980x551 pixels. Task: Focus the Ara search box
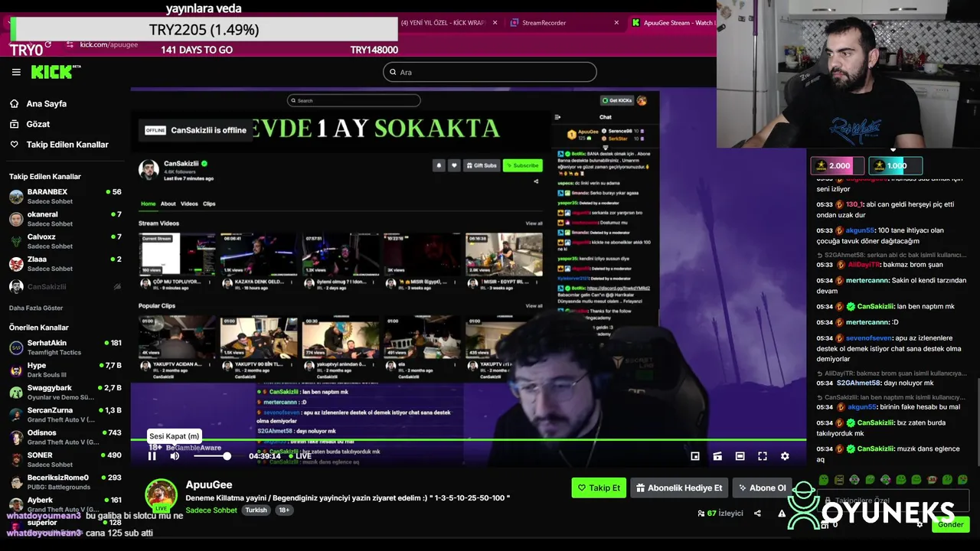[x=490, y=72]
